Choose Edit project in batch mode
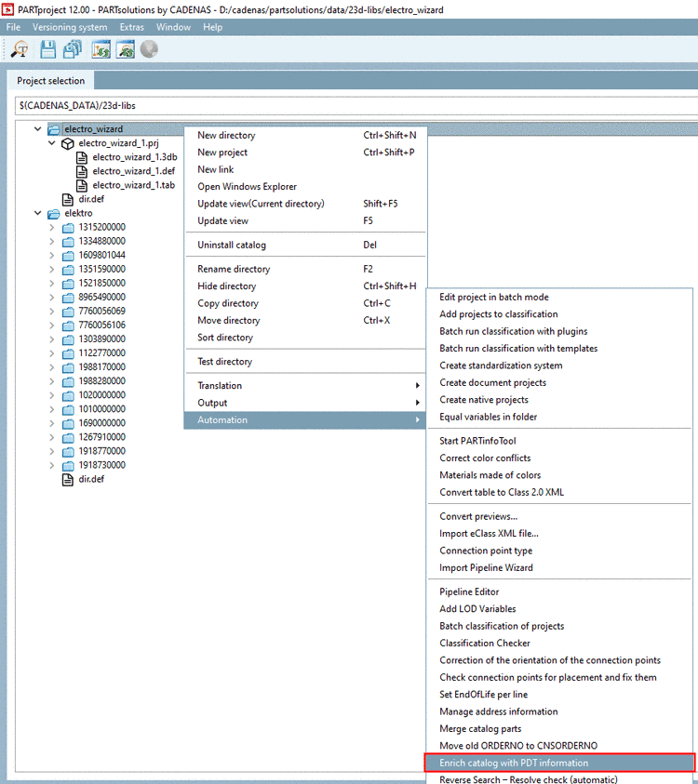Image resolution: width=698 pixels, height=784 pixels. tap(559, 297)
